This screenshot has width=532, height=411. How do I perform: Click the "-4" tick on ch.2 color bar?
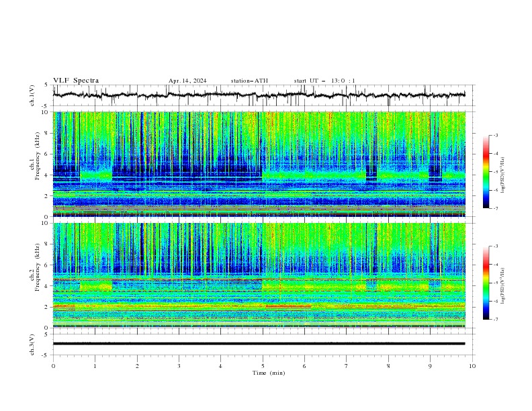[x=495, y=265]
